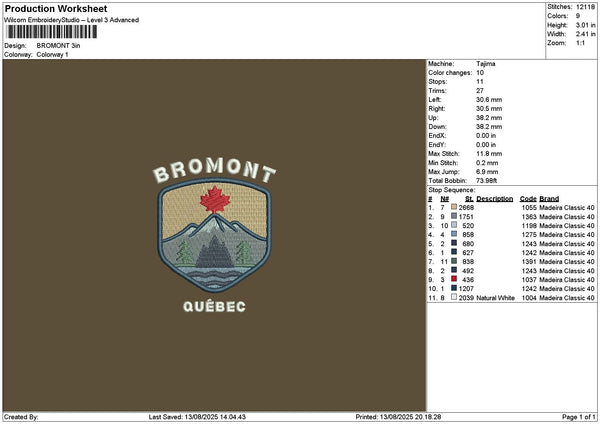
Task: Click the Stitches value 12118
Action: tap(585, 7)
